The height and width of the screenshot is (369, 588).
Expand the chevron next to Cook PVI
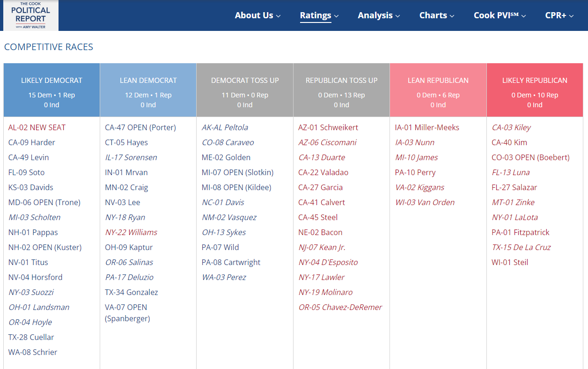[x=523, y=16]
